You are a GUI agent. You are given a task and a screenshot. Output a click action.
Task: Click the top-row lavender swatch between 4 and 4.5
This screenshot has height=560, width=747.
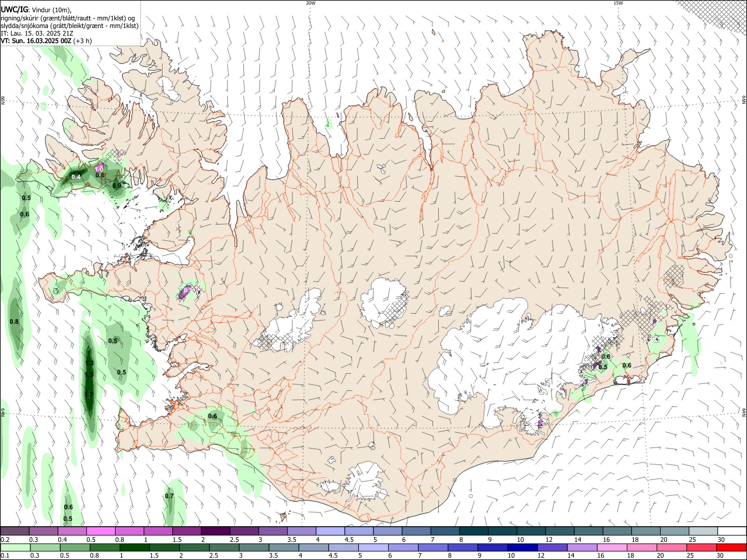click(330, 531)
